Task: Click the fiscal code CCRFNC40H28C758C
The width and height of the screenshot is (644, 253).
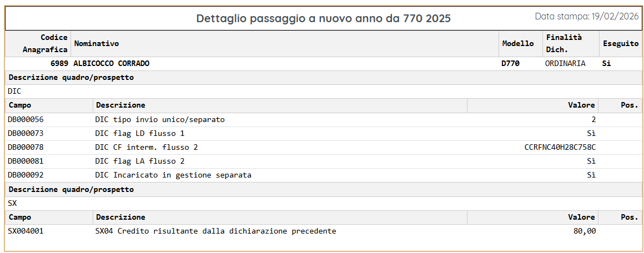Action: [560, 148]
